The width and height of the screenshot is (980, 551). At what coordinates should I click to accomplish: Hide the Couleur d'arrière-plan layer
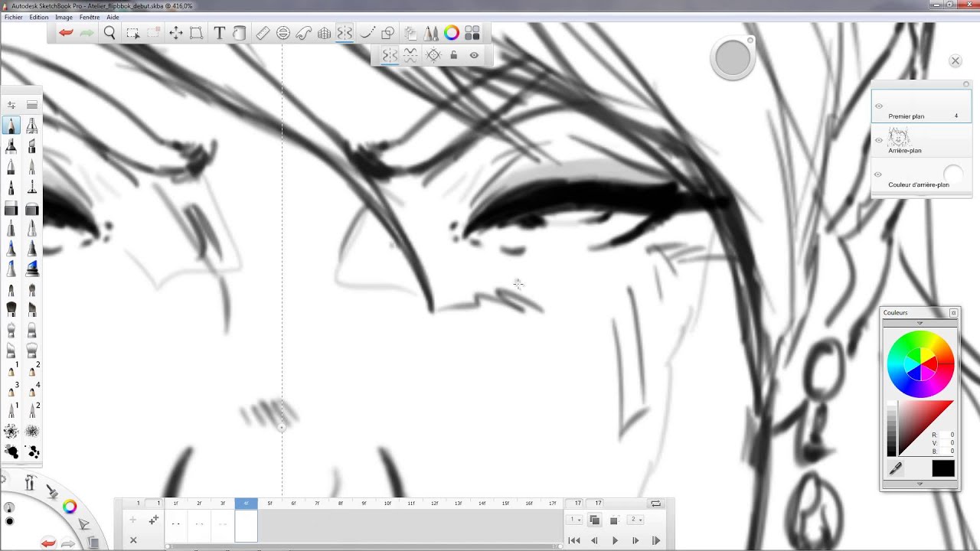click(878, 174)
